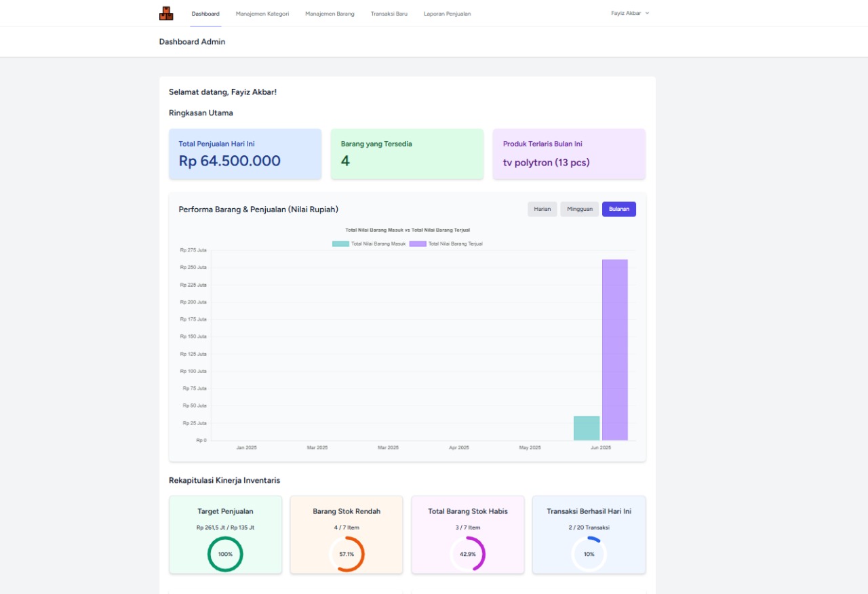This screenshot has height=594, width=868.
Task: Open Laporan Penjualan report page
Action: pos(447,14)
